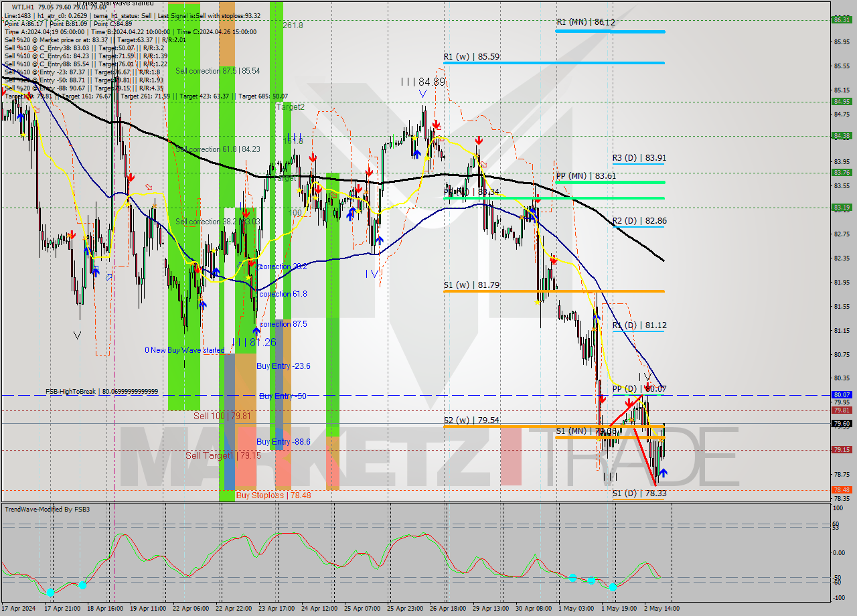Click the PP (D) | 80.07 pivot label

click(639, 388)
